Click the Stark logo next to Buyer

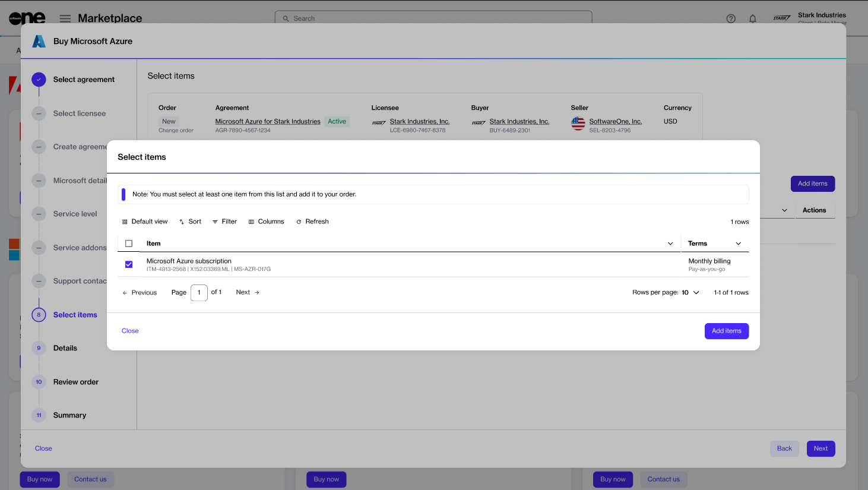[479, 124]
